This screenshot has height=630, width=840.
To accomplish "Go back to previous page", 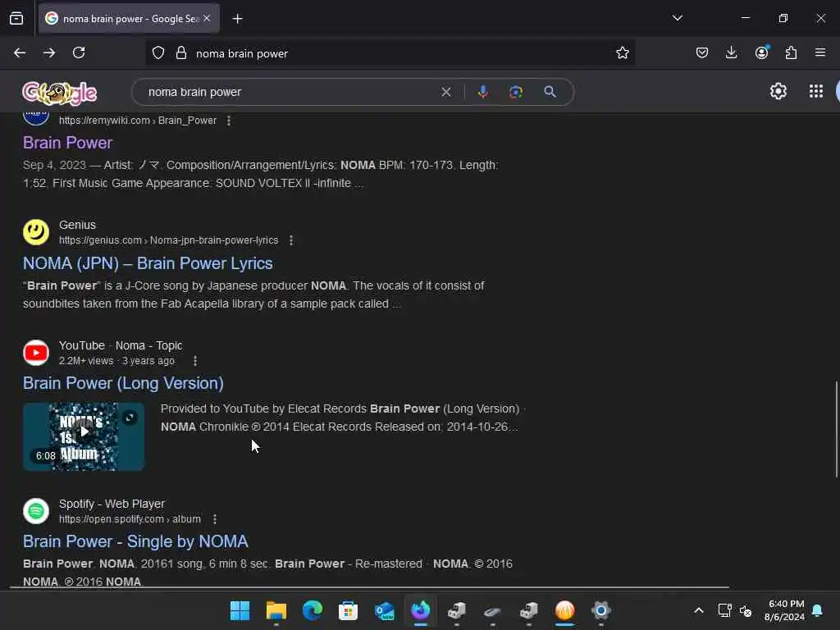I will click(20, 52).
